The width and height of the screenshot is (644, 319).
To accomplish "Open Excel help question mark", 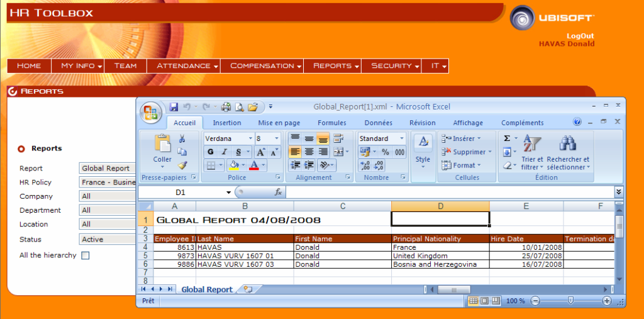I will click(577, 122).
